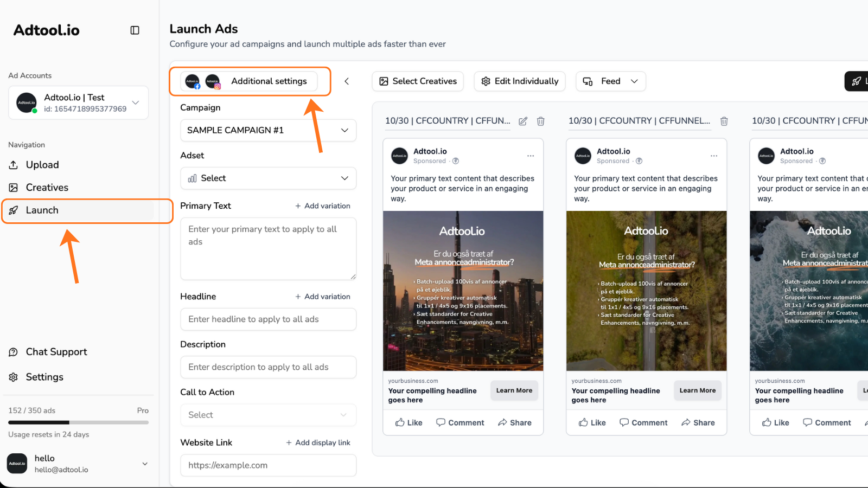The height and width of the screenshot is (488, 868).
Task: Click Share on the second ad preview
Action: [698, 422]
